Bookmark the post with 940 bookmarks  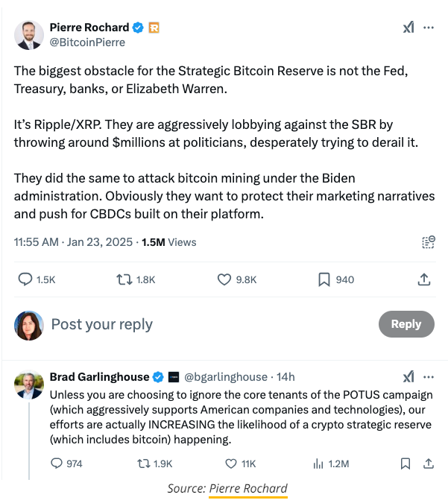[x=324, y=279]
